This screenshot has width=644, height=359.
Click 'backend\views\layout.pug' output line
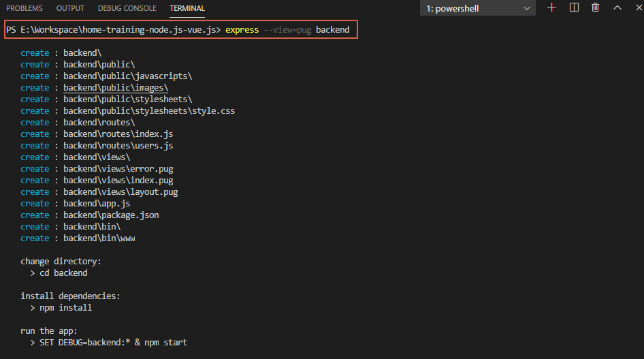(120, 192)
